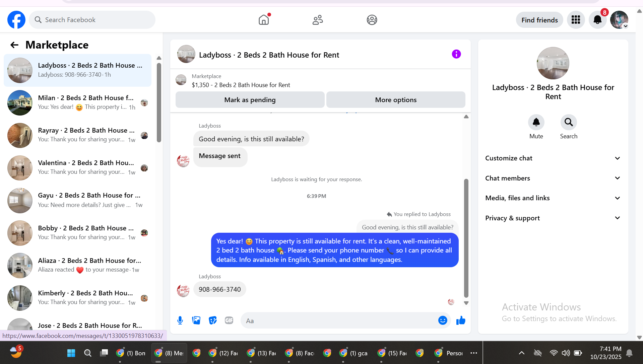Click the Facebook logo
The height and width of the screenshot is (364, 643).
tap(16, 20)
